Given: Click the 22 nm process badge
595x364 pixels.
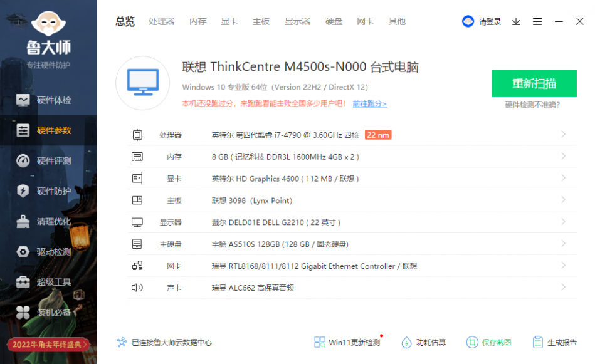Looking at the screenshot, I should coord(378,135).
